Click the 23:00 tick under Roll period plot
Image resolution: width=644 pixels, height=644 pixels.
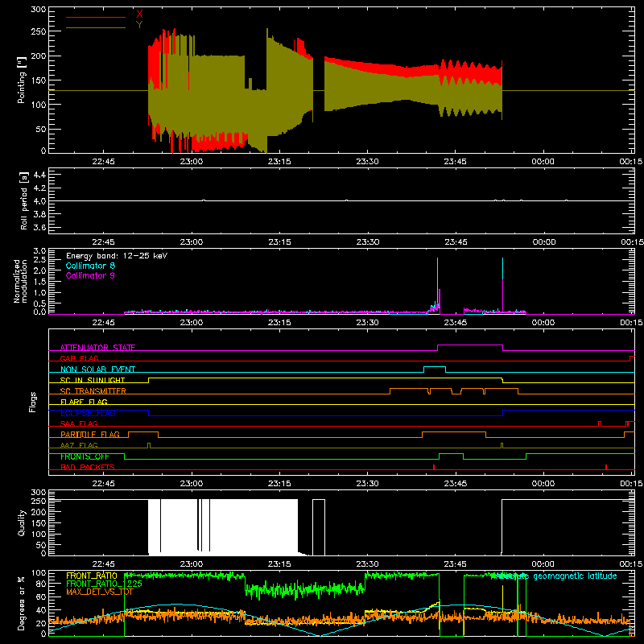[x=192, y=242]
